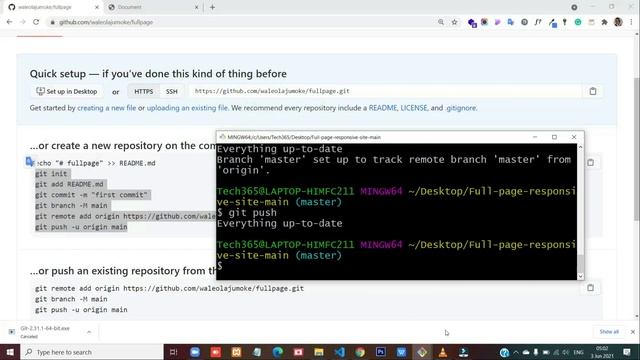Close the Document browser tab
This screenshot has height=360, width=640.
(196, 7)
